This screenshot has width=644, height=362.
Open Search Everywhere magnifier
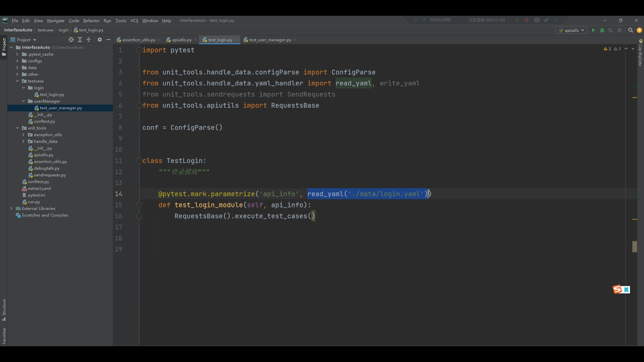(631, 30)
